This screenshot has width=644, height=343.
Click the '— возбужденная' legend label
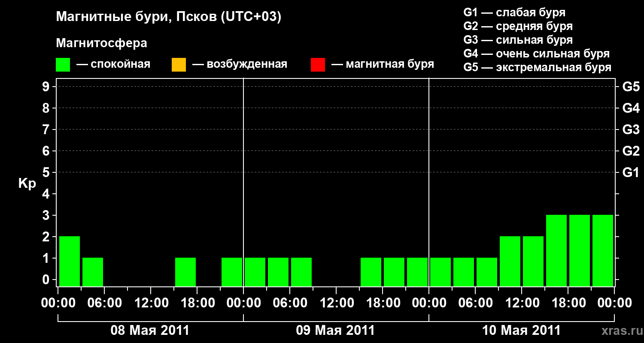pos(240,64)
